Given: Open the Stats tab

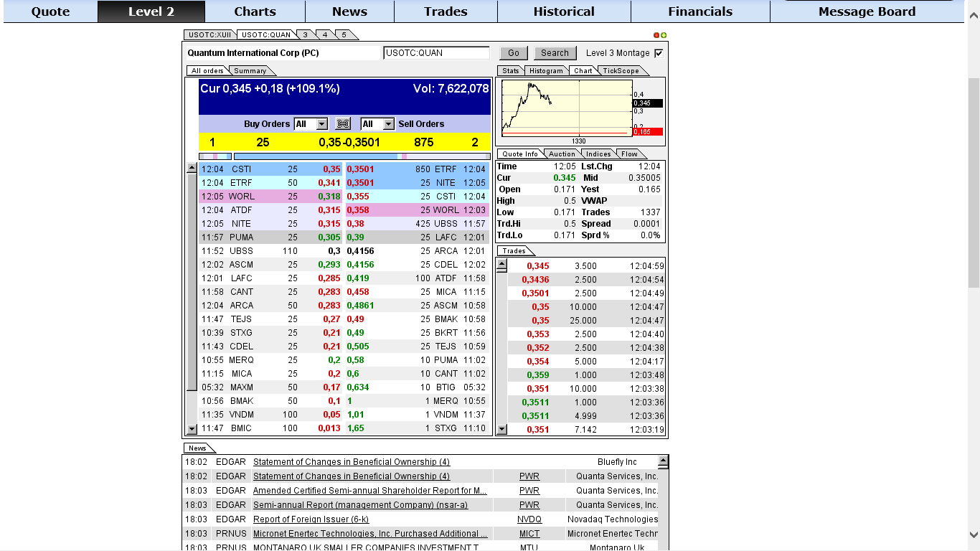Looking at the screenshot, I should (x=510, y=70).
